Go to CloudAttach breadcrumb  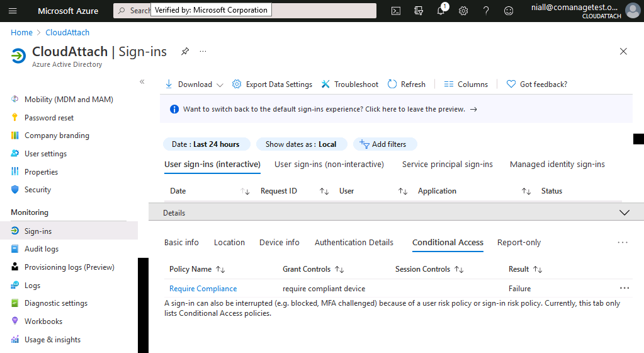67,33
